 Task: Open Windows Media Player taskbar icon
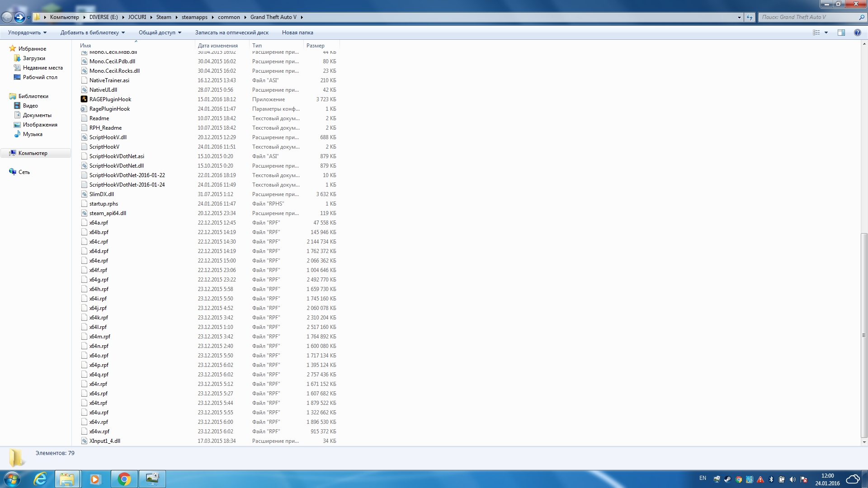point(95,479)
